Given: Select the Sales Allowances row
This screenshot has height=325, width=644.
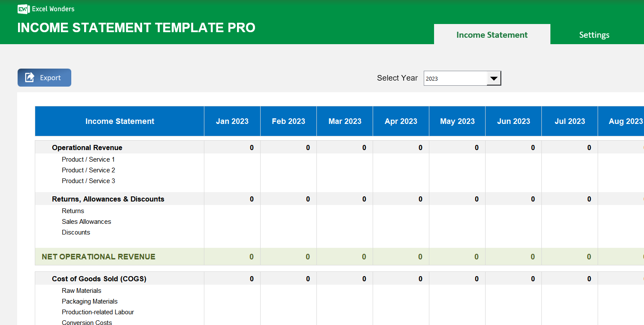Looking at the screenshot, I should coord(86,221).
